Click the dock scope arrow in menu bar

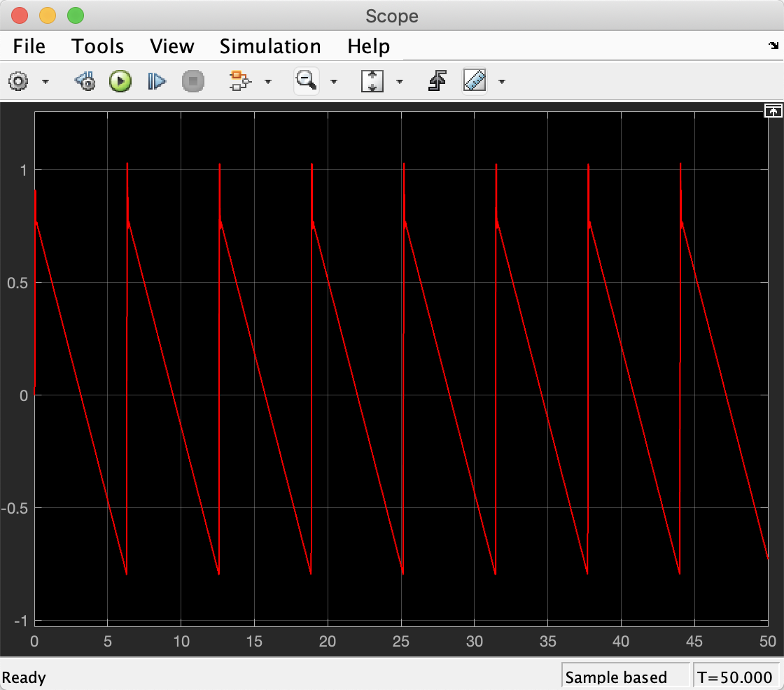click(x=773, y=45)
